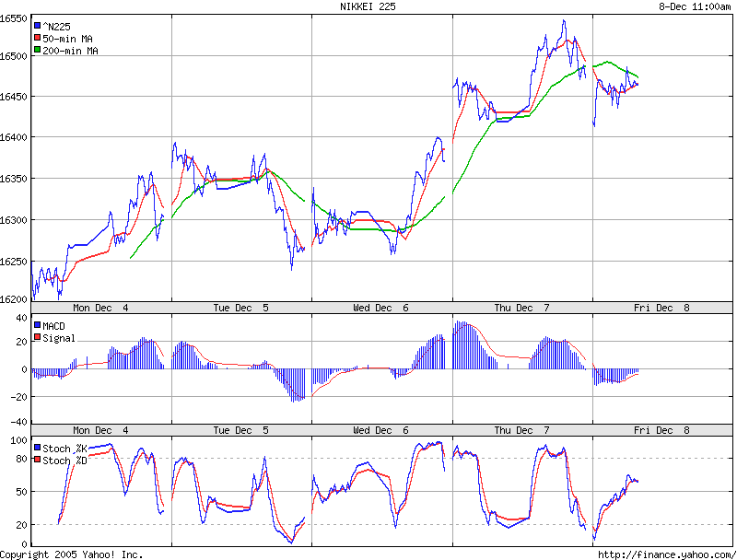Image resolution: width=737 pixels, height=560 pixels.
Task: Click the green 200-min MA legend swatch
Action: coord(37,50)
